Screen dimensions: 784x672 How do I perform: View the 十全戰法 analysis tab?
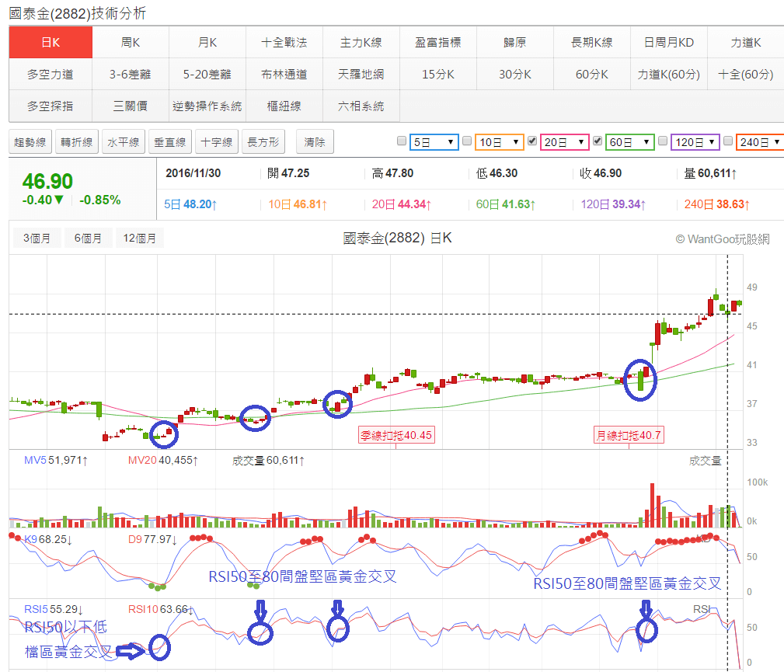[283, 43]
